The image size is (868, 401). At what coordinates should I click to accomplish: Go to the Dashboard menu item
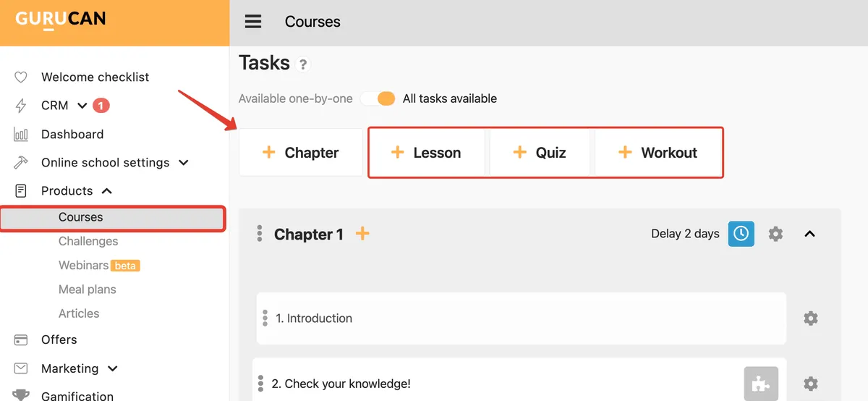tap(72, 134)
